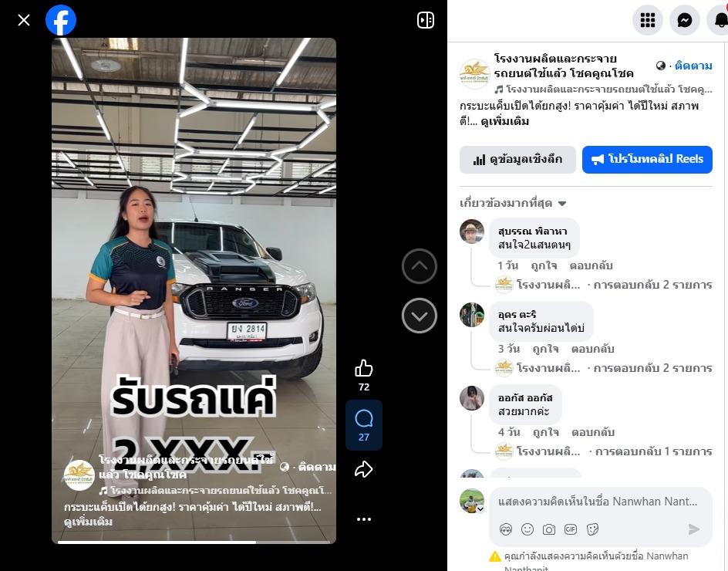728x571 pixels.
Task: Go to the next reel with down chevron
Action: 420,316
